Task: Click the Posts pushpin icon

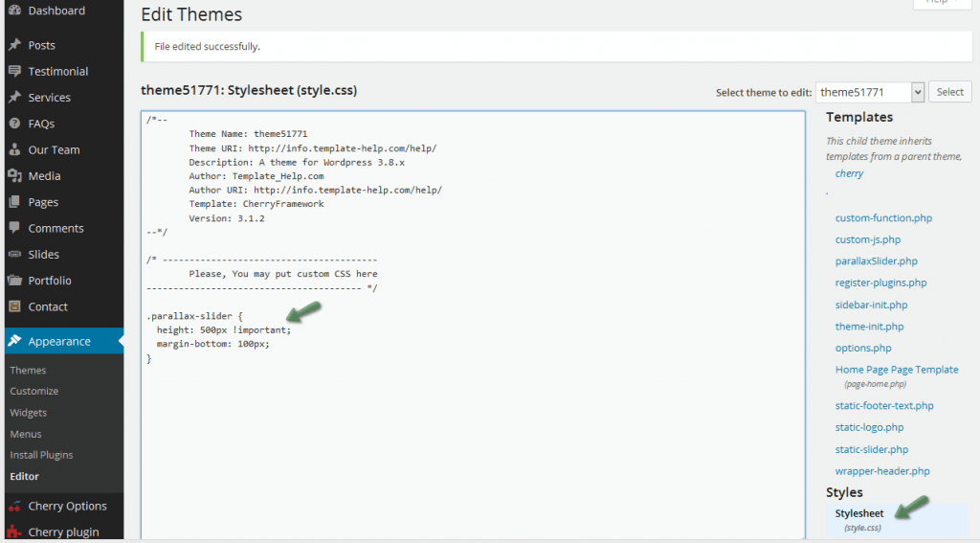Action: point(15,45)
